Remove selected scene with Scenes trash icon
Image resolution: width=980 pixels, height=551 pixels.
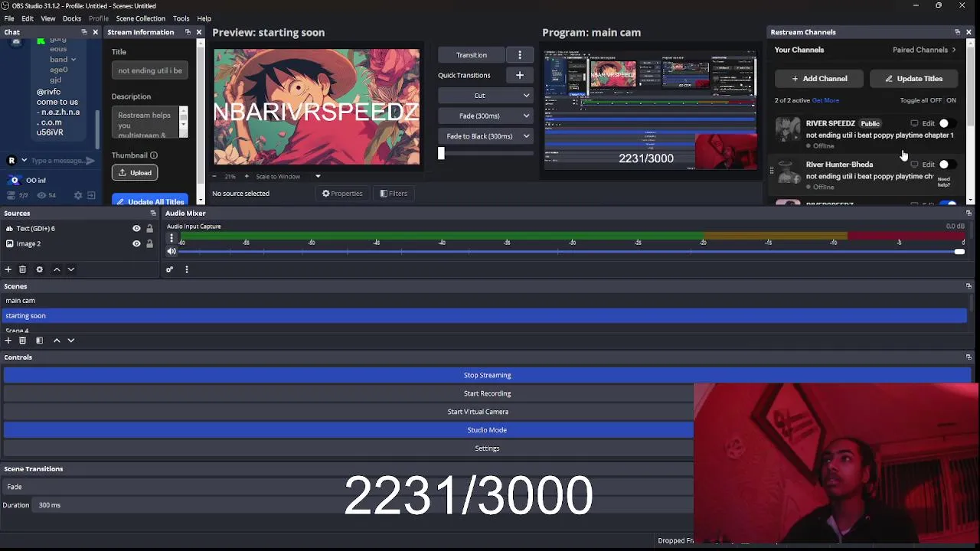pos(22,341)
